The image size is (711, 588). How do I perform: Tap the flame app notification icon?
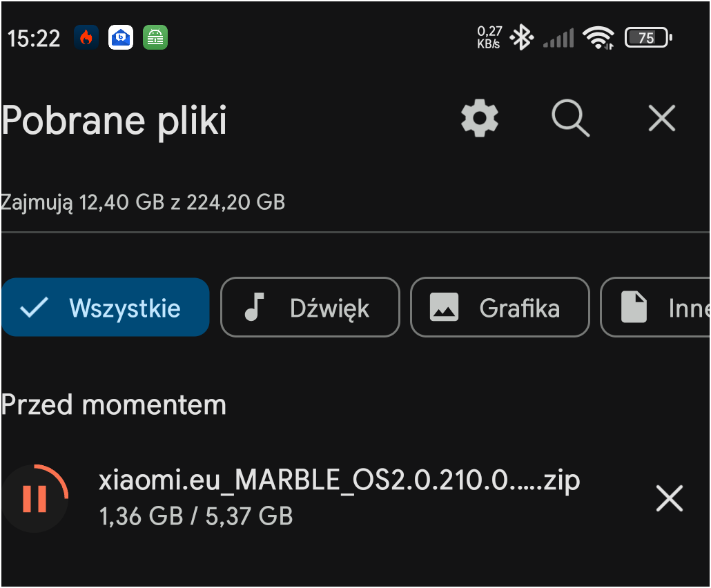coord(86,37)
